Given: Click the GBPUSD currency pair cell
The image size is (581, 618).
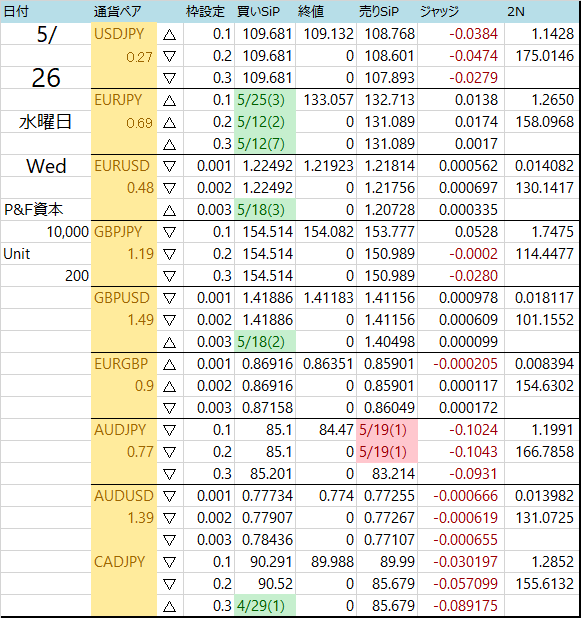Looking at the screenshot, I should click(122, 298).
